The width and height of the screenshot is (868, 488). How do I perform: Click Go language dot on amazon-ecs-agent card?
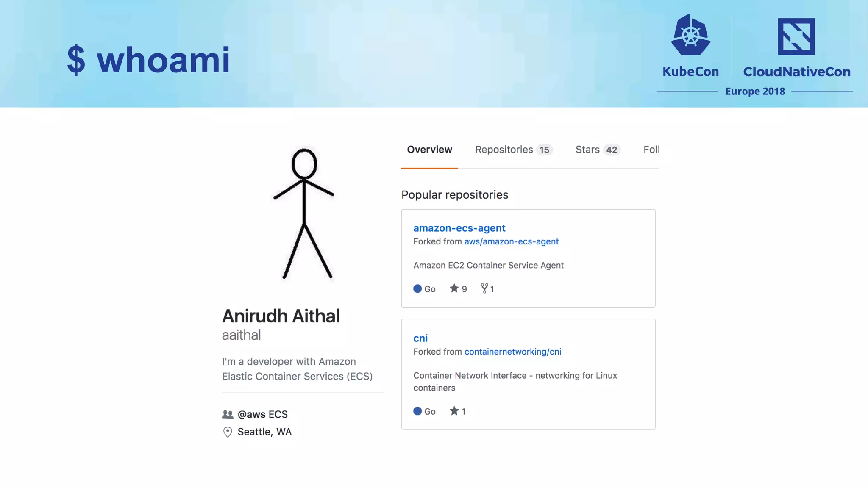417,288
